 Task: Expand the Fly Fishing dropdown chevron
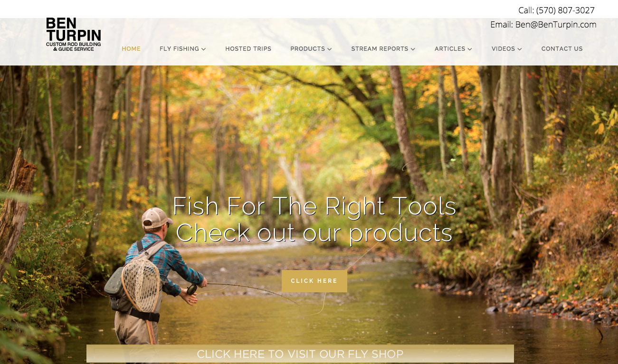click(204, 49)
